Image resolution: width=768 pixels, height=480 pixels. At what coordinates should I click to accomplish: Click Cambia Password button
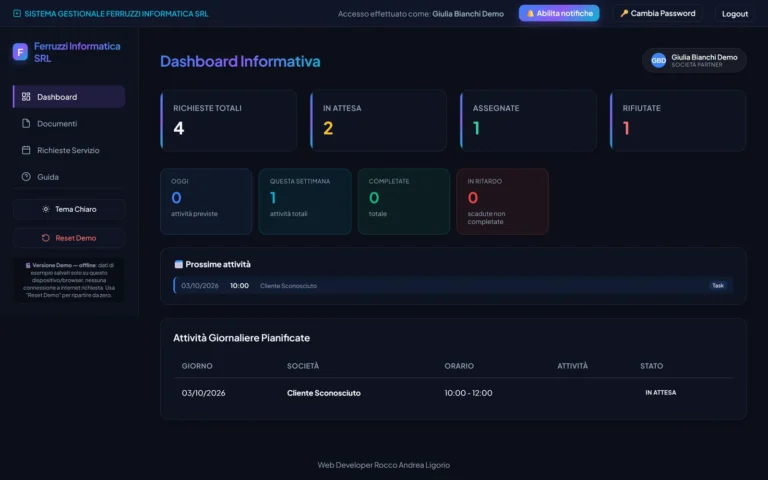[x=657, y=14]
